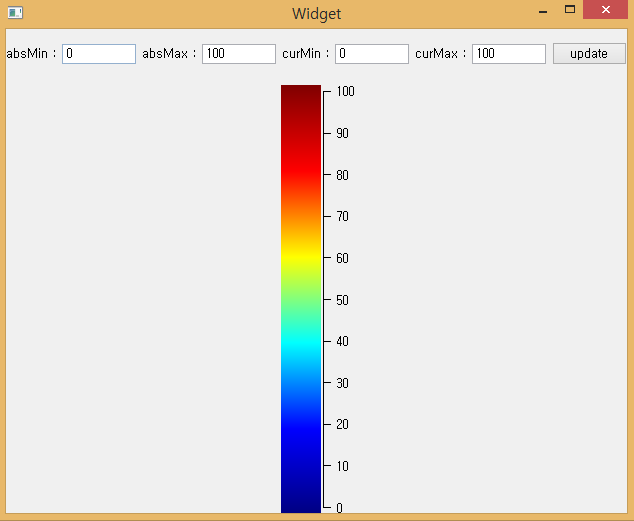Click the Widget window app icon
The height and width of the screenshot is (521, 634).
coord(15,13)
